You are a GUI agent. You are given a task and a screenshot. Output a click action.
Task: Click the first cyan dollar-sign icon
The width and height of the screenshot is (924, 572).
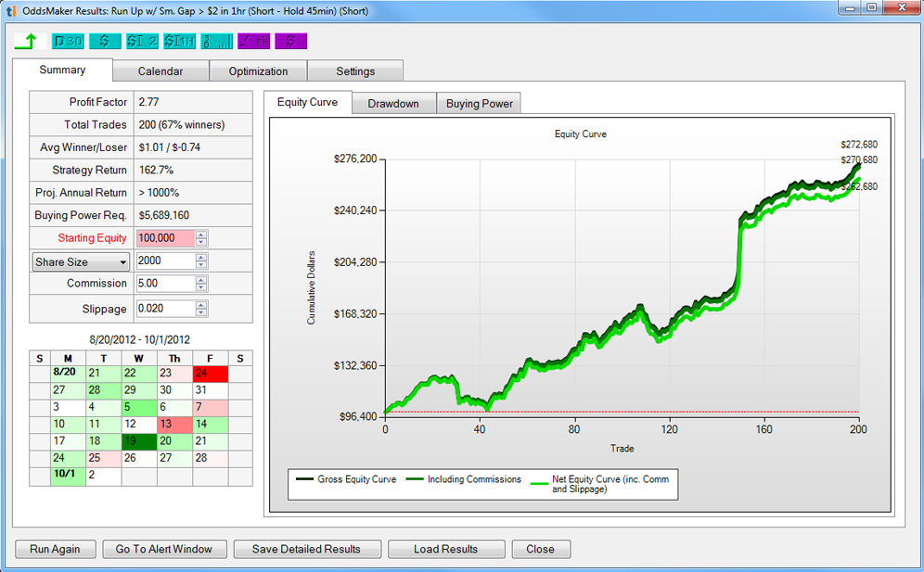pos(104,41)
